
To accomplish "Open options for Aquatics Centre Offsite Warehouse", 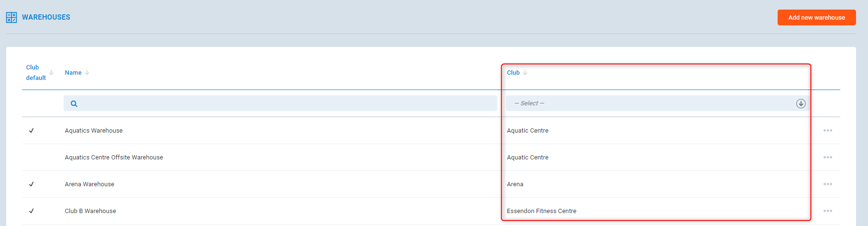I will click(827, 158).
